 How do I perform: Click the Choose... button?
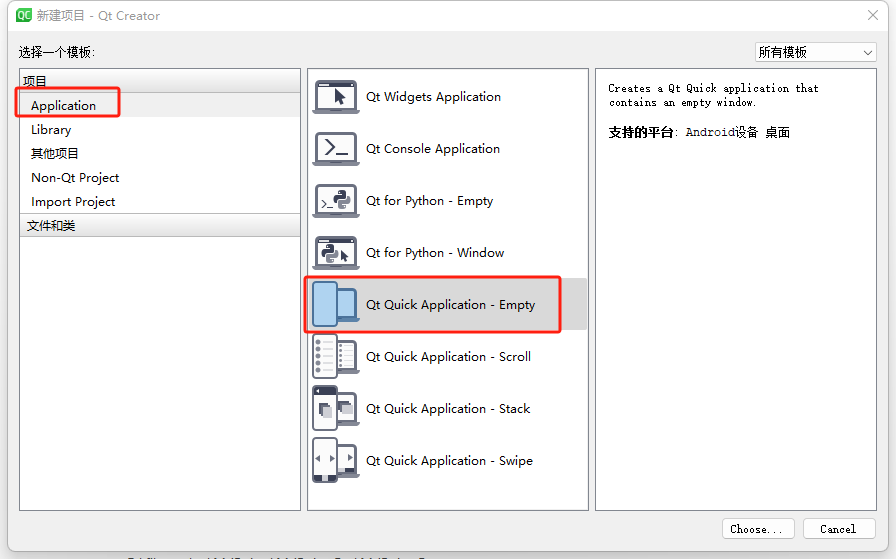pyautogui.click(x=758, y=529)
